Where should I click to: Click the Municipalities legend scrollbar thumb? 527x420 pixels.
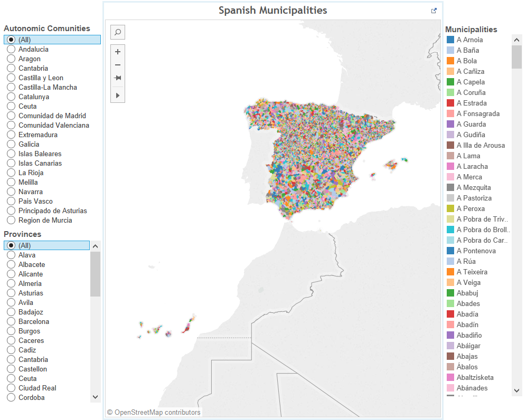[516, 57]
